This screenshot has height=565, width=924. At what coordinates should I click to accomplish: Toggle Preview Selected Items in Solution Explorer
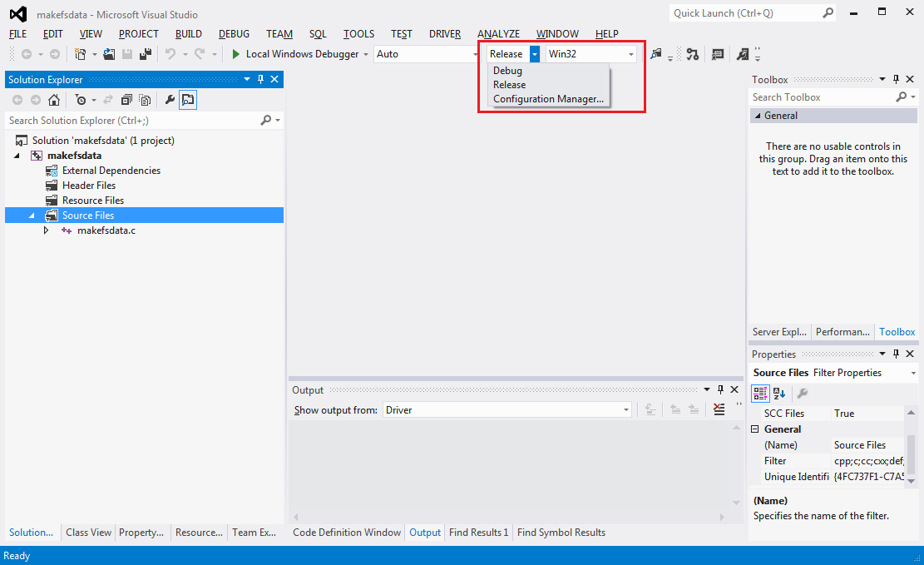[188, 100]
